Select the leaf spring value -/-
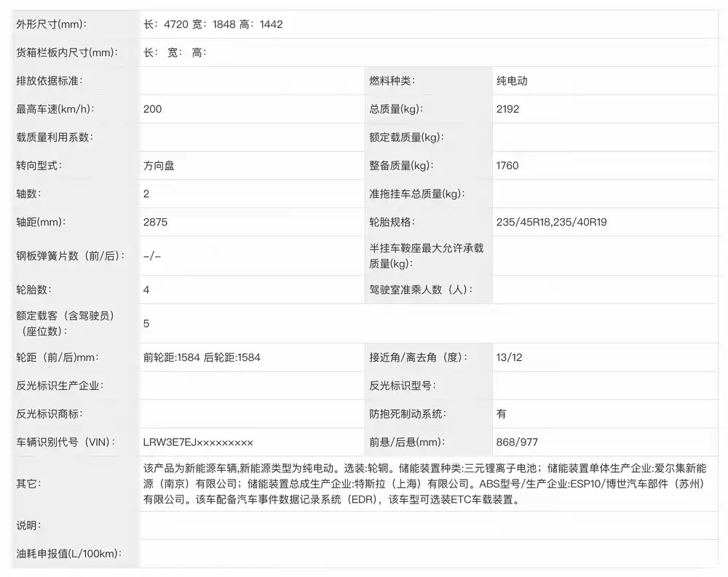The height and width of the screenshot is (577, 728). coord(152,256)
